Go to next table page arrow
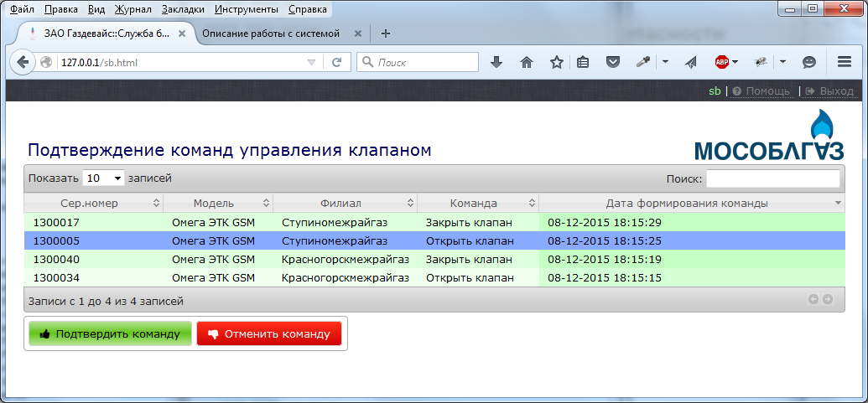The image size is (868, 403). point(828,299)
